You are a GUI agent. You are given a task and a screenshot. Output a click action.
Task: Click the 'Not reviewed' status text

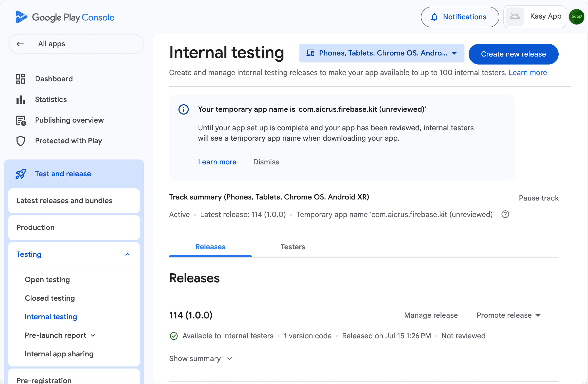463,336
